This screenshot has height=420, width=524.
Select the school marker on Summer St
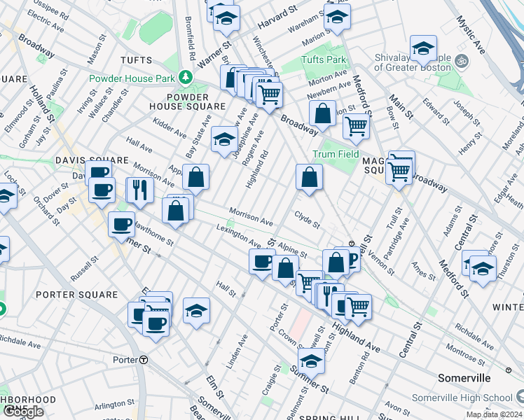(x=311, y=361)
